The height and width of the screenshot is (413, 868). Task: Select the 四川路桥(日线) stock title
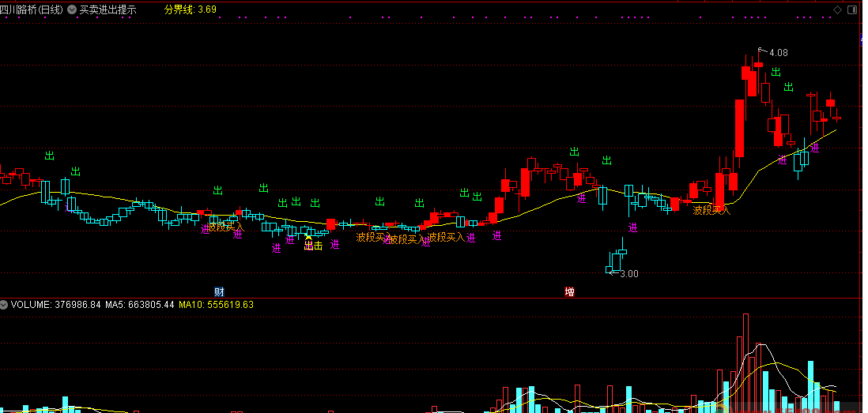[32, 9]
